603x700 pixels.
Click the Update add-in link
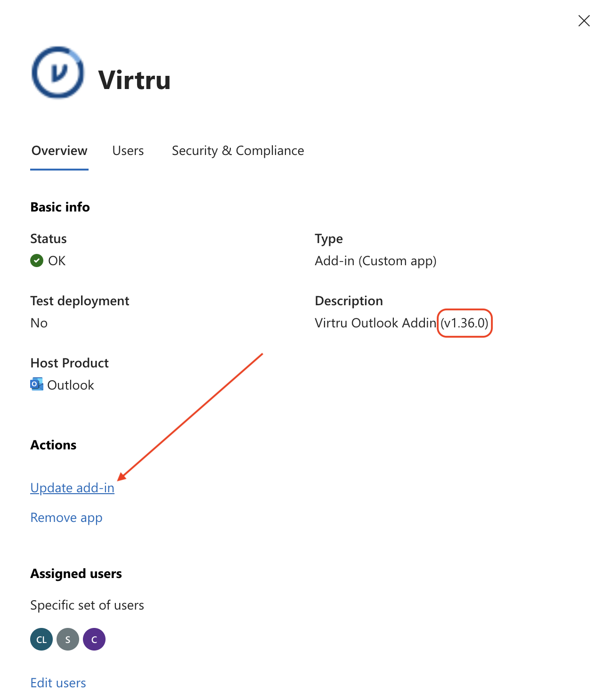click(x=73, y=488)
